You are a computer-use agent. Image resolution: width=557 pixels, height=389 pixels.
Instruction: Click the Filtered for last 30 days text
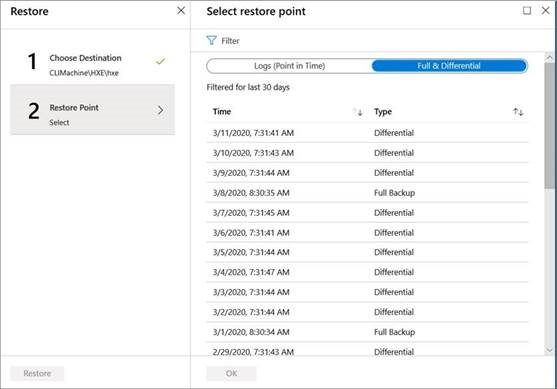coord(248,87)
